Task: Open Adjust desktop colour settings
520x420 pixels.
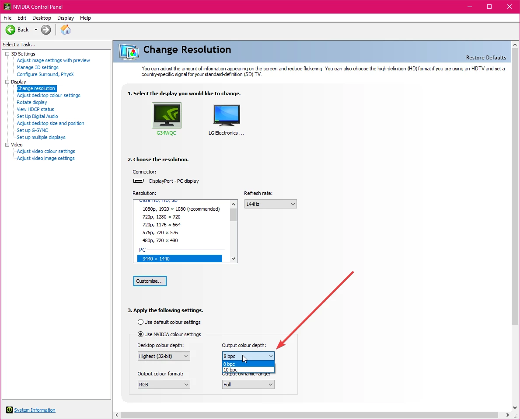Action: pyautogui.click(x=49, y=95)
